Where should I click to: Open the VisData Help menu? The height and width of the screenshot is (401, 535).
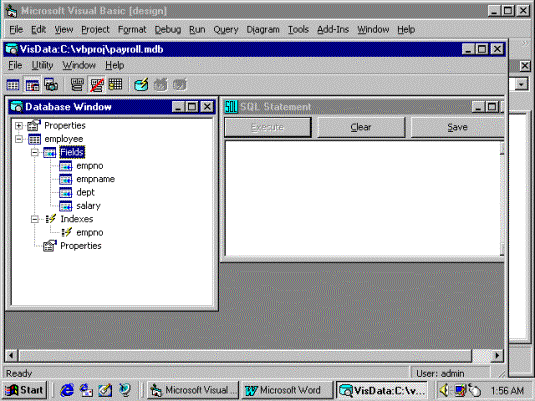(115, 65)
